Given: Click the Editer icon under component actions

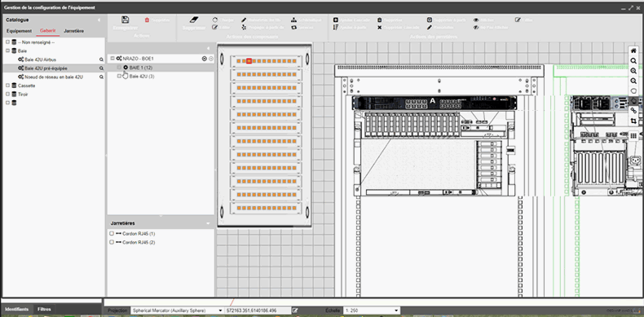Looking at the screenshot, I should [215, 28].
